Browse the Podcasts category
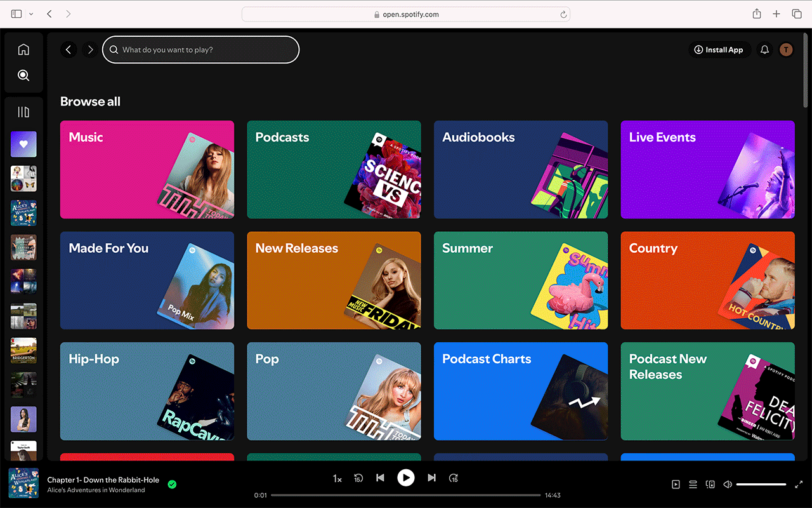 coord(334,169)
